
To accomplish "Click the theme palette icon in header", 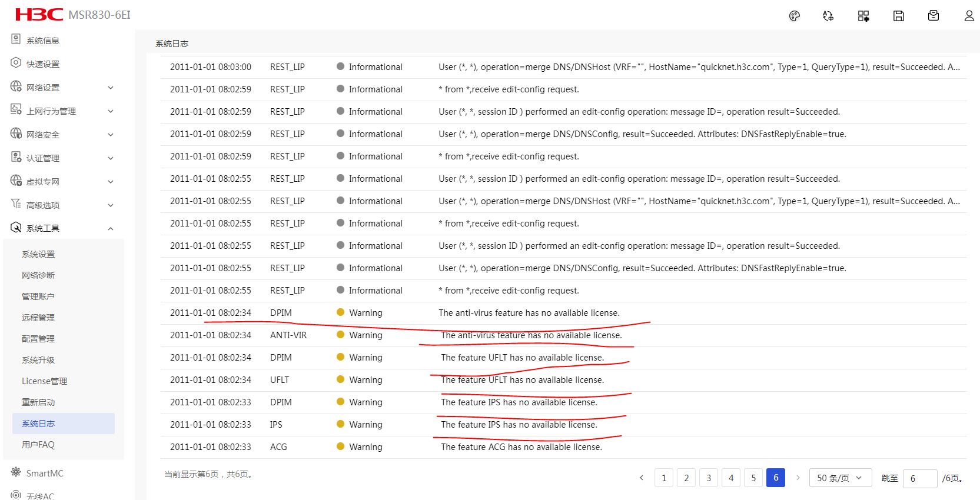I will coord(795,16).
